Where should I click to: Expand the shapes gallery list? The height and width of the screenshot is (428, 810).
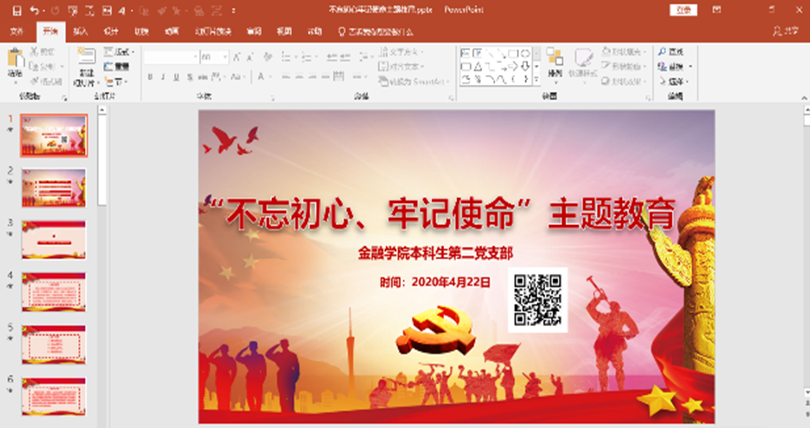pos(537,80)
